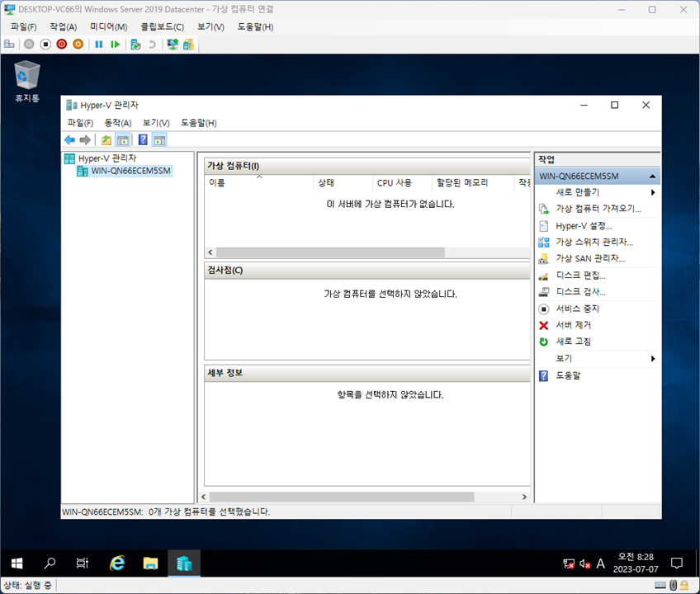Open the 작업(A) menu of VM connection window
Image resolution: width=700 pixels, height=594 pixels.
[64, 26]
